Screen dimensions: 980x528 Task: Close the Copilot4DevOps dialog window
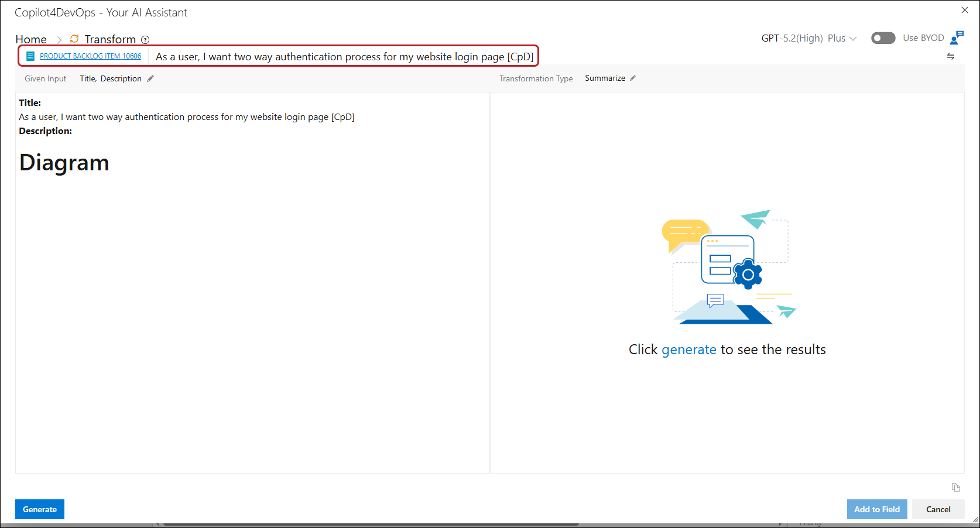pos(965,10)
